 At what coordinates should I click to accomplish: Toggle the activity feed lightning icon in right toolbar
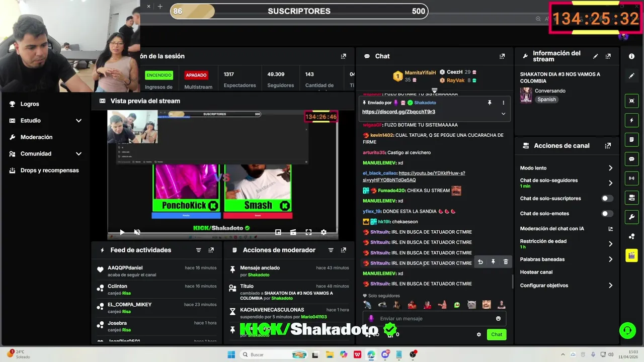pos(631,121)
